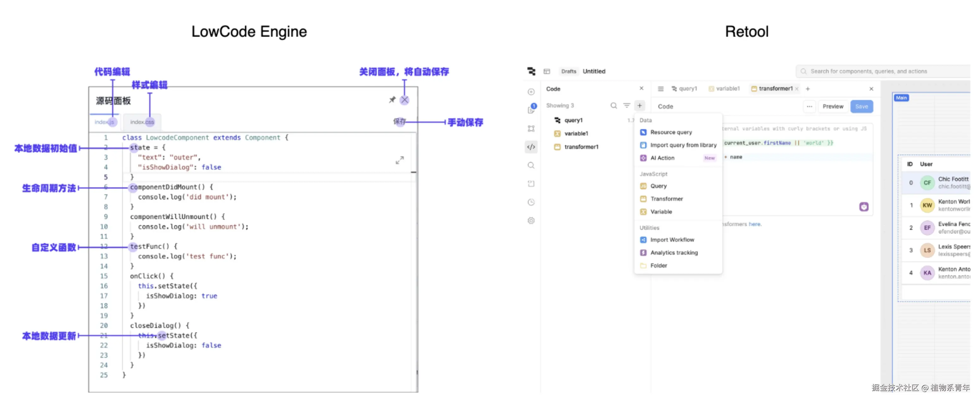
Task: Click the blue Save button
Action: tap(861, 106)
